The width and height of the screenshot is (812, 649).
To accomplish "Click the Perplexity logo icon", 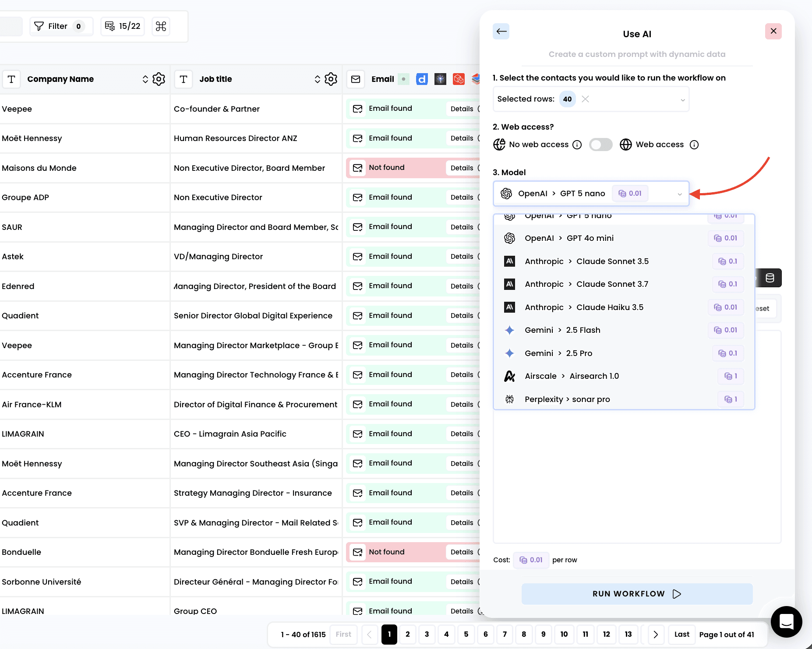I will tap(509, 399).
